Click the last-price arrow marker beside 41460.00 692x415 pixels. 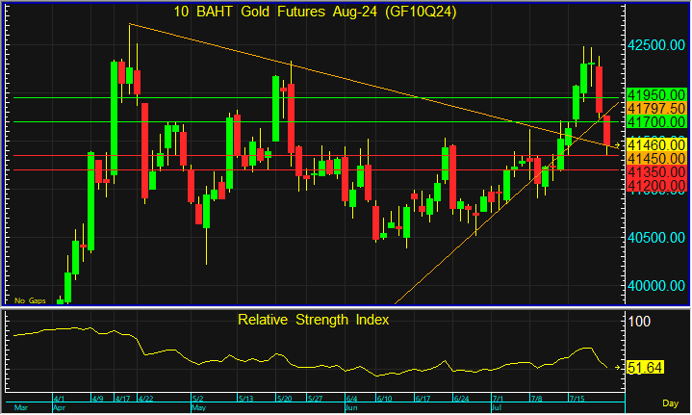click(617, 146)
